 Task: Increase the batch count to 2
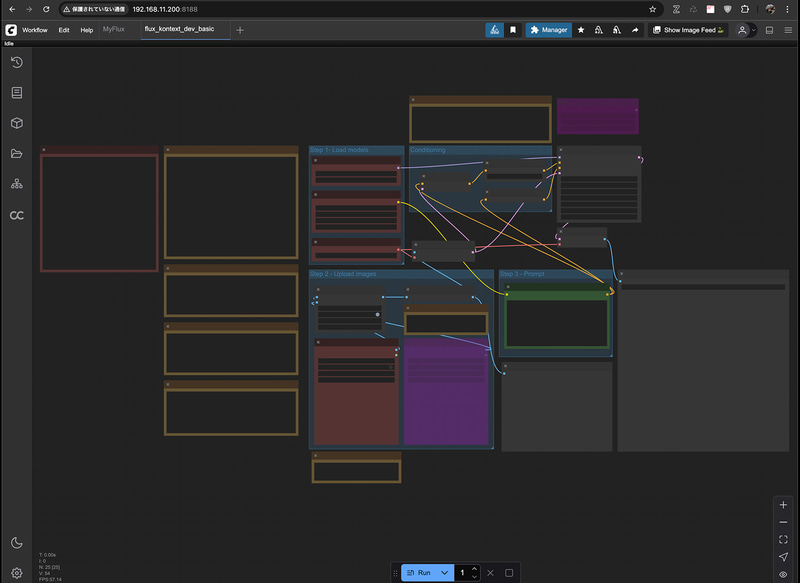[x=474, y=568]
